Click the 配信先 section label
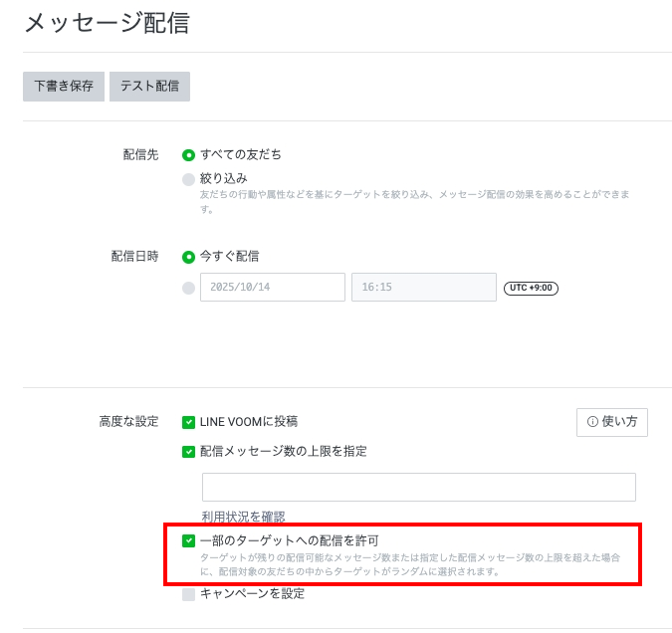Screen dimensions: 672x633 [x=140, y=155]
